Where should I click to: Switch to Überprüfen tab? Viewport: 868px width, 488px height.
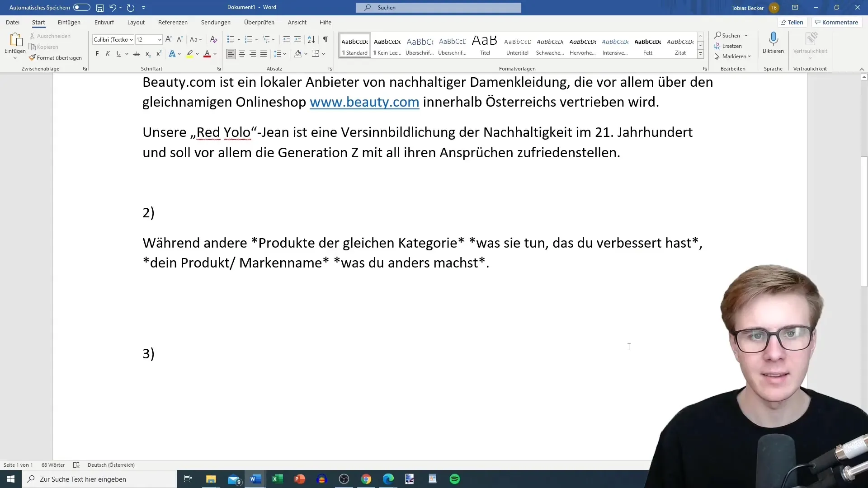(259, 22)
